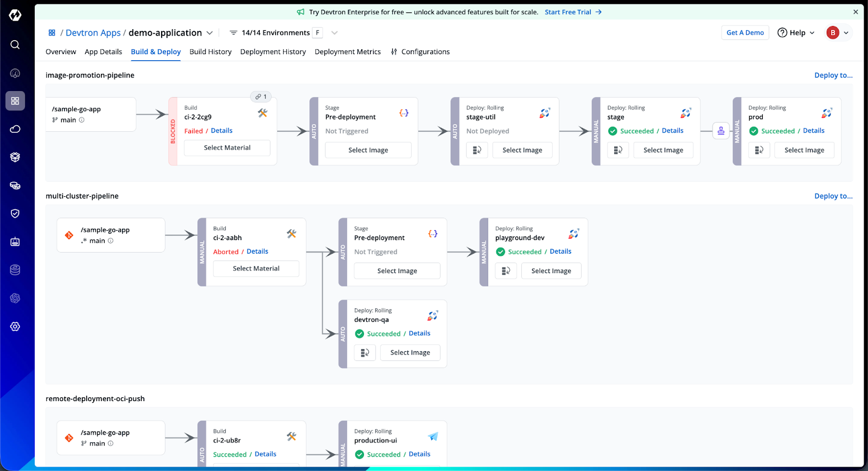Click Select Material on ci-2-aabh build
The height and width of the screenshot is (471, 868).
(256, 269)
